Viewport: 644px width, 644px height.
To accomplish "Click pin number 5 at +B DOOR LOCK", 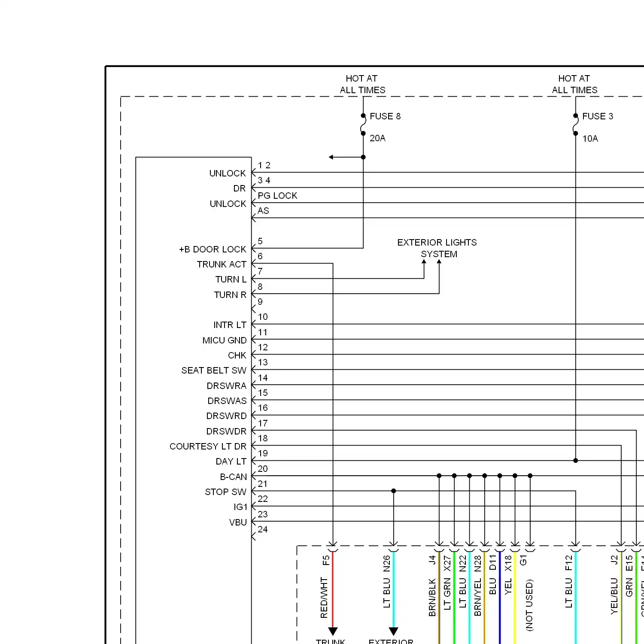I will pyautogui.click(x=260, y=241).
